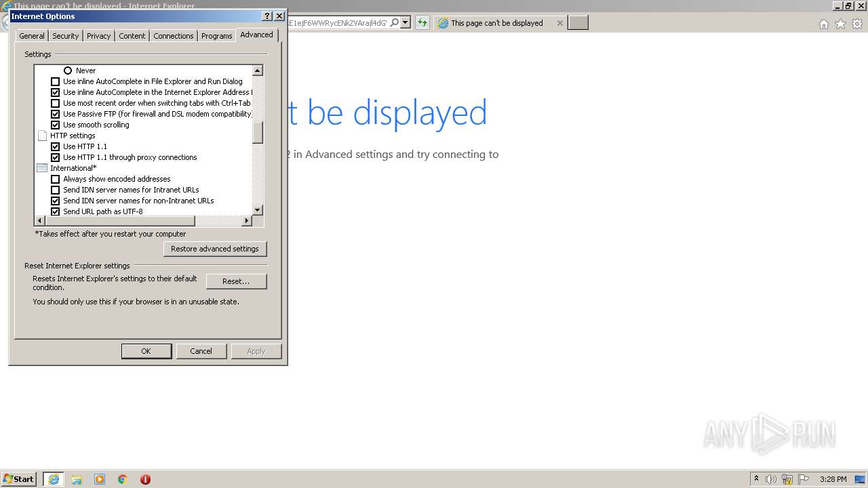Enable Send IDN server names for Intranet URLs
Screen dimensions: 868x488
click(x=56, y=190)
